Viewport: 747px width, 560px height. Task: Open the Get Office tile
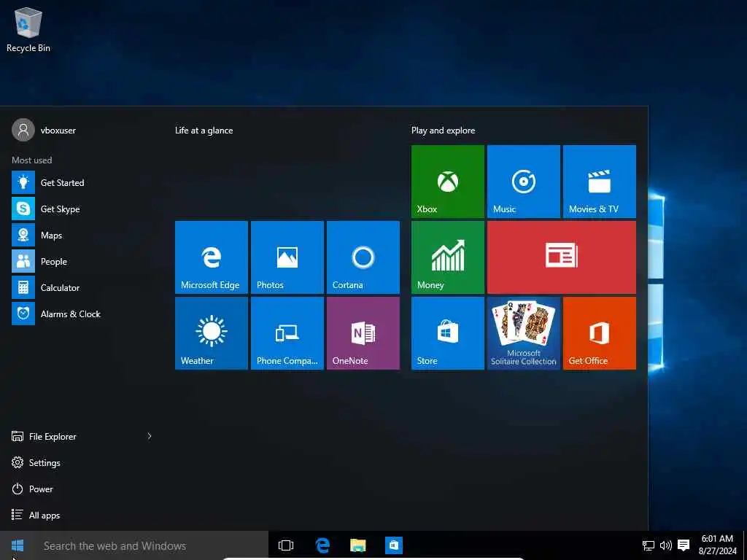pyautogui.click(x=600, y=332)
